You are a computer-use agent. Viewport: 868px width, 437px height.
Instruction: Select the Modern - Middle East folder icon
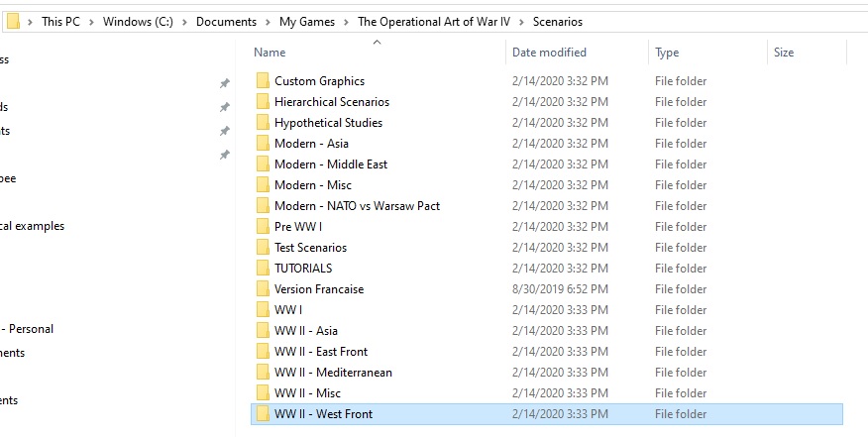263,164
